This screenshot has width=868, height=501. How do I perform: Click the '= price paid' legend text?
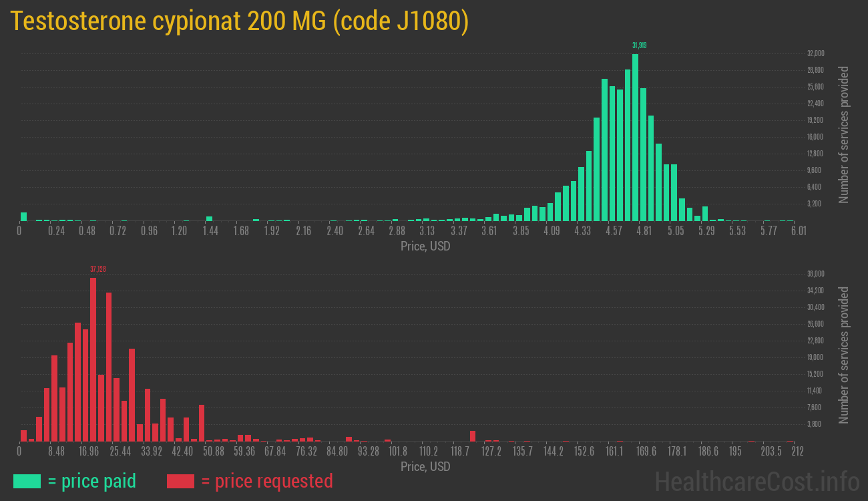92,481
